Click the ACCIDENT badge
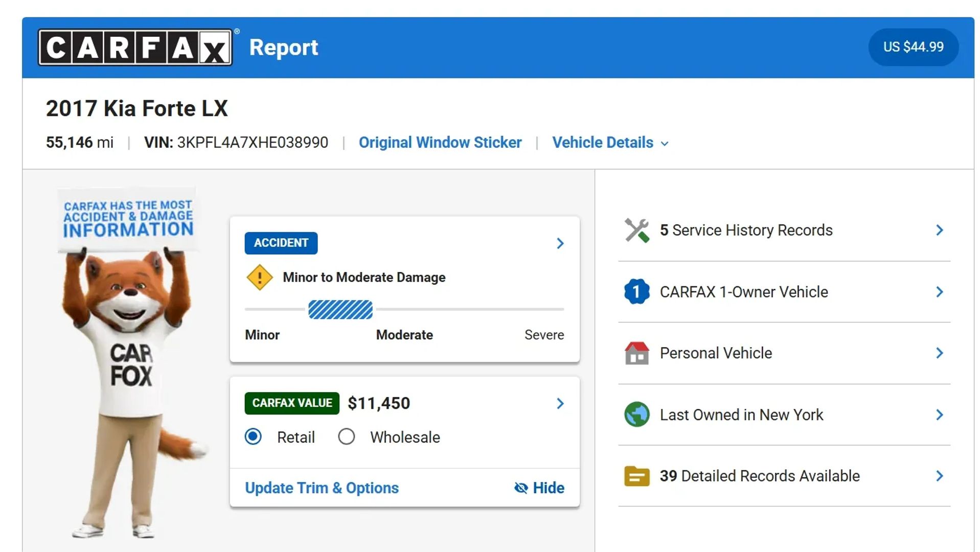This screenshot has width=980, height=552. (x=281, y=243)
